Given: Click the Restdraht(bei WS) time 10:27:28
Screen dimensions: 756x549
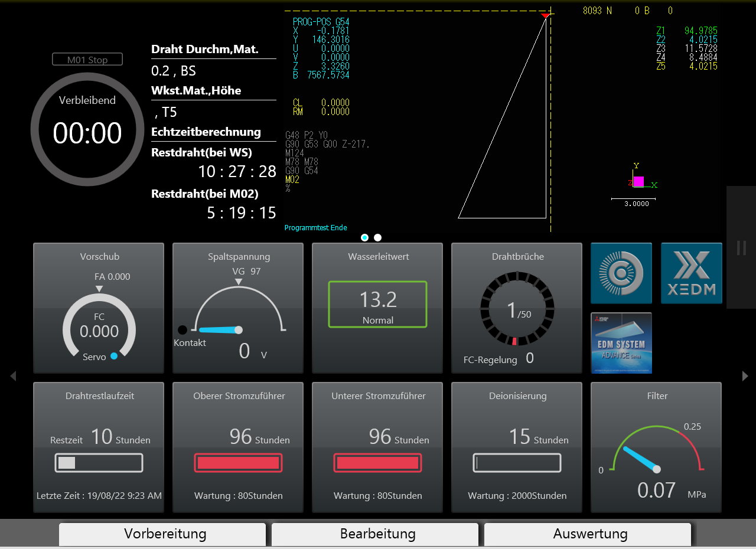Looking at the screenshot, I should tap(237, 172).
